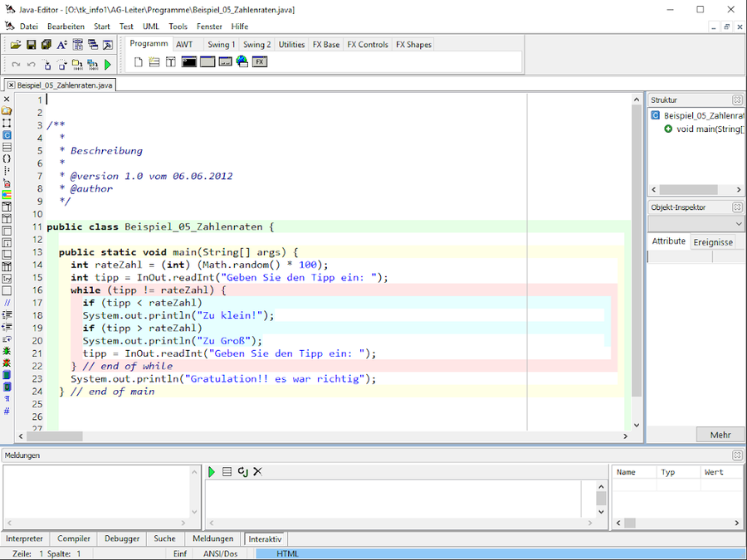The width and height of the screenshot is (747, 560).
Task: Click the comment '//' icon in left sidebar
Action: point(7,303)
